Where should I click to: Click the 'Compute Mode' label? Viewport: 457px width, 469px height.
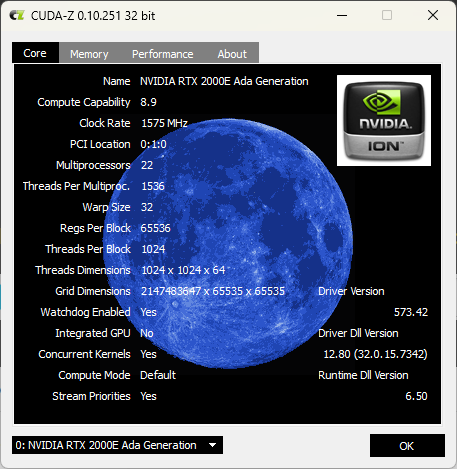pos(94,375)
